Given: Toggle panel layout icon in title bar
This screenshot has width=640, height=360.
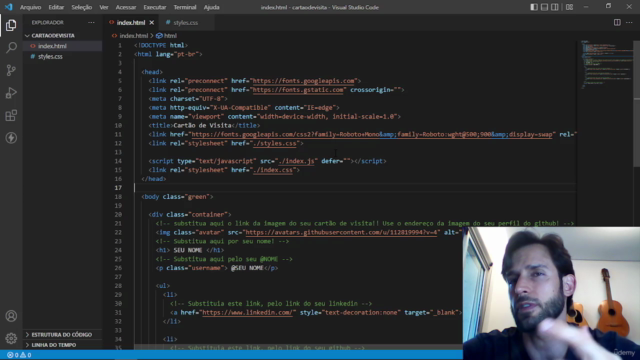Looking at the screenshot, I should (x=544, y=7).
